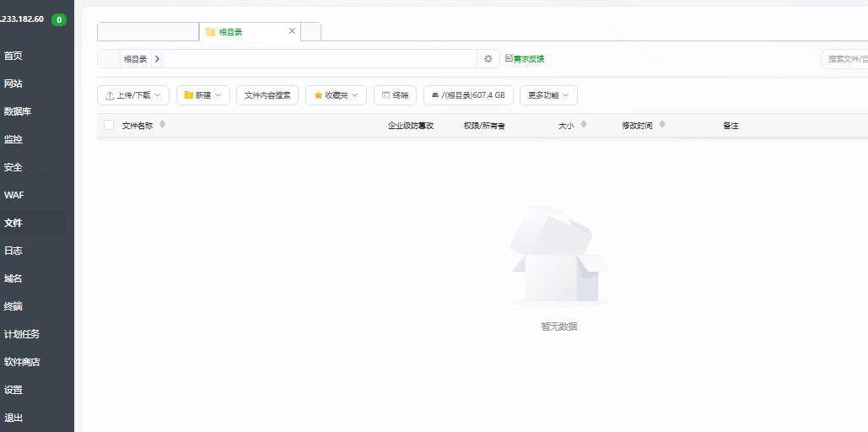
Task: Click the 搜索文件 search box
Action: pyautogui.click(x=845, y=59)
